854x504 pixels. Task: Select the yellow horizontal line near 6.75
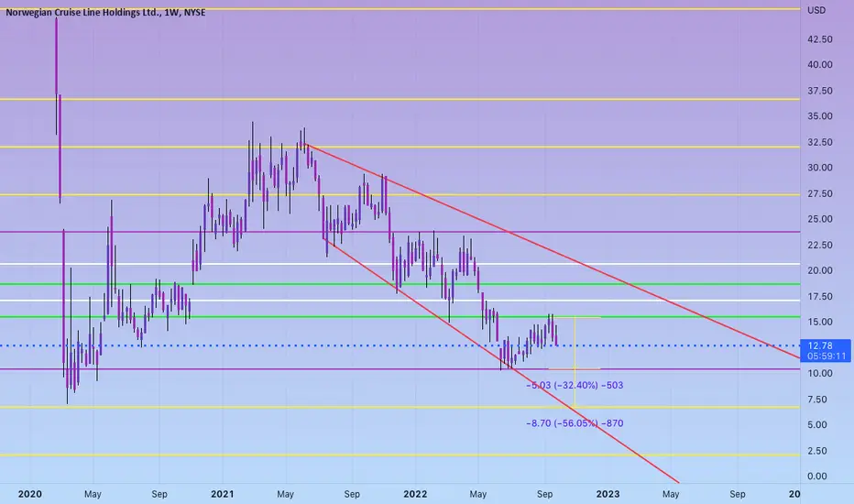[x=400, y=407]
